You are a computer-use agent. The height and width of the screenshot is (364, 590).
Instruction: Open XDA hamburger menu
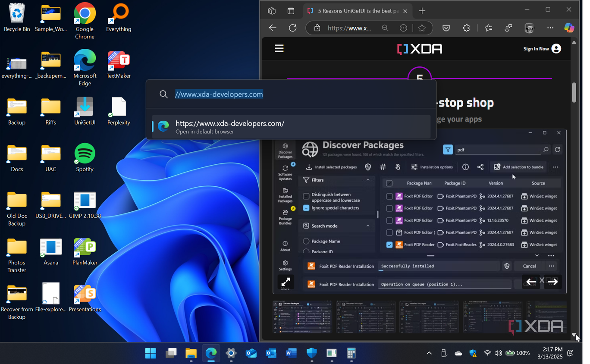279,48
